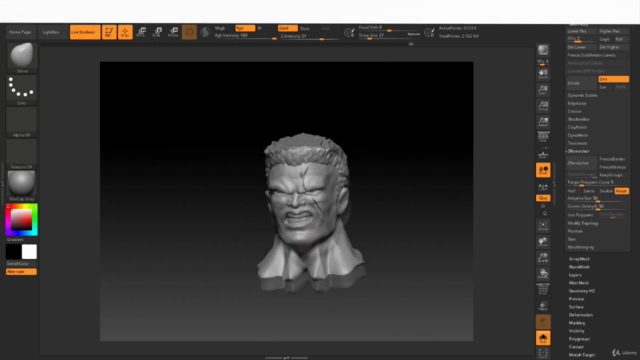Image resolution: width=640 pixels, height=360 pixels.
Task: Click the Zoom3D icon in right shelf
Action: pyautogui.click(x=543, y=258)
